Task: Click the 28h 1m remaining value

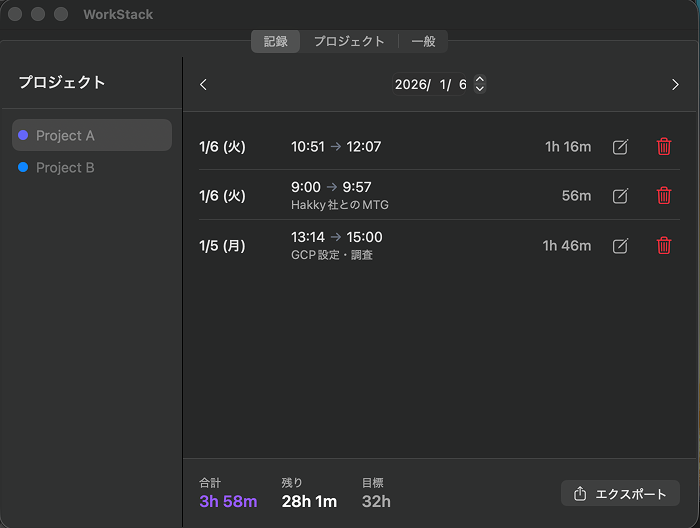Action: pos(309,501)
